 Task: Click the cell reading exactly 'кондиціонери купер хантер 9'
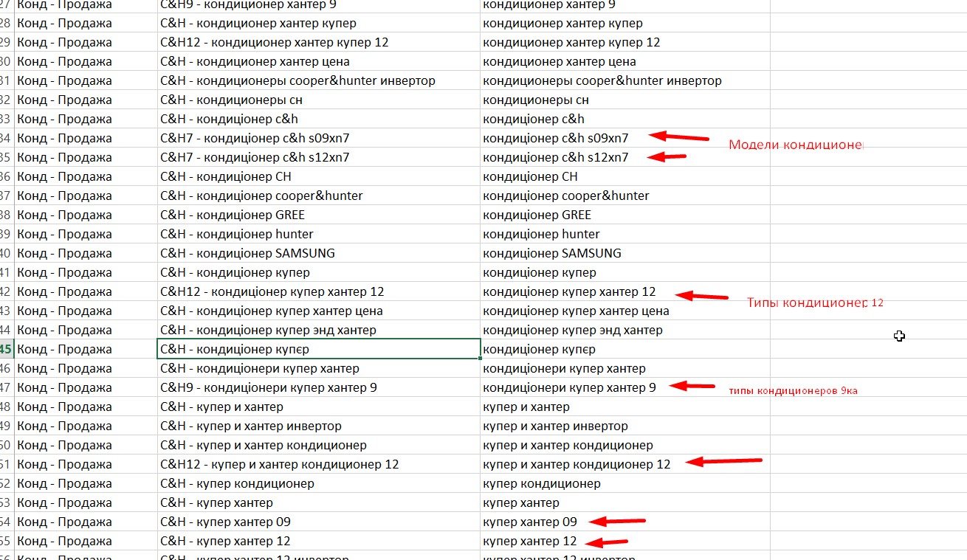(x=625, y=387)
